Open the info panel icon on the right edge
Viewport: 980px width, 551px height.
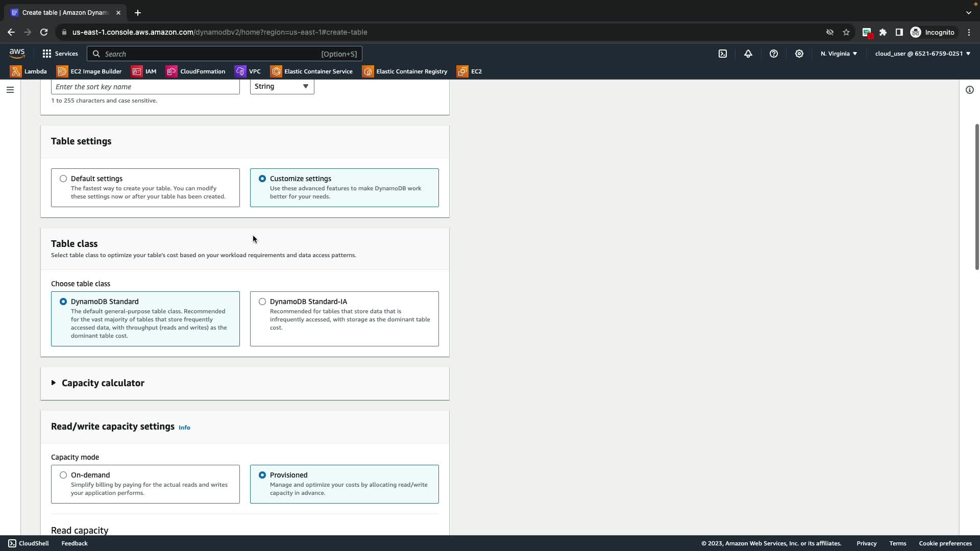[x=969, y=90]
